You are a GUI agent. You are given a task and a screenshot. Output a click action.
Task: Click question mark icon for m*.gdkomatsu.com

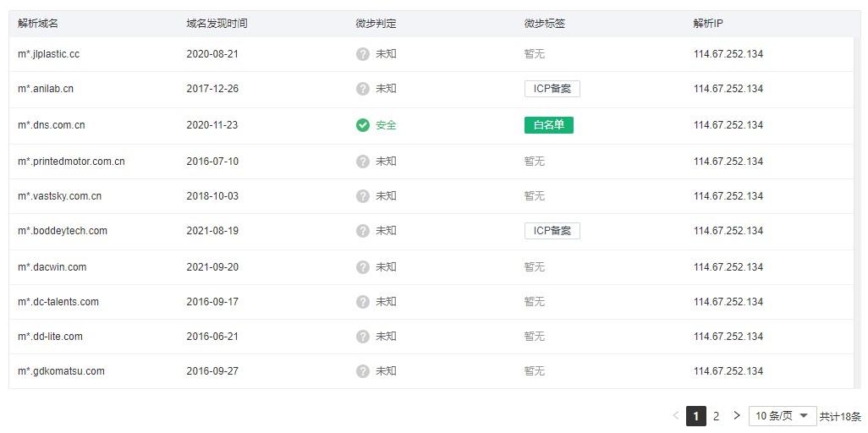tap(363, 371)
